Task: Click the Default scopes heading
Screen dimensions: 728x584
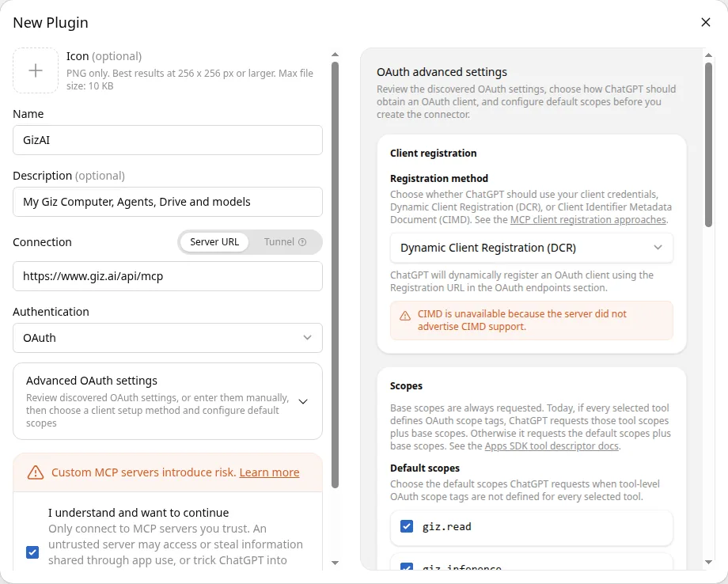Action: coord(425,468)
